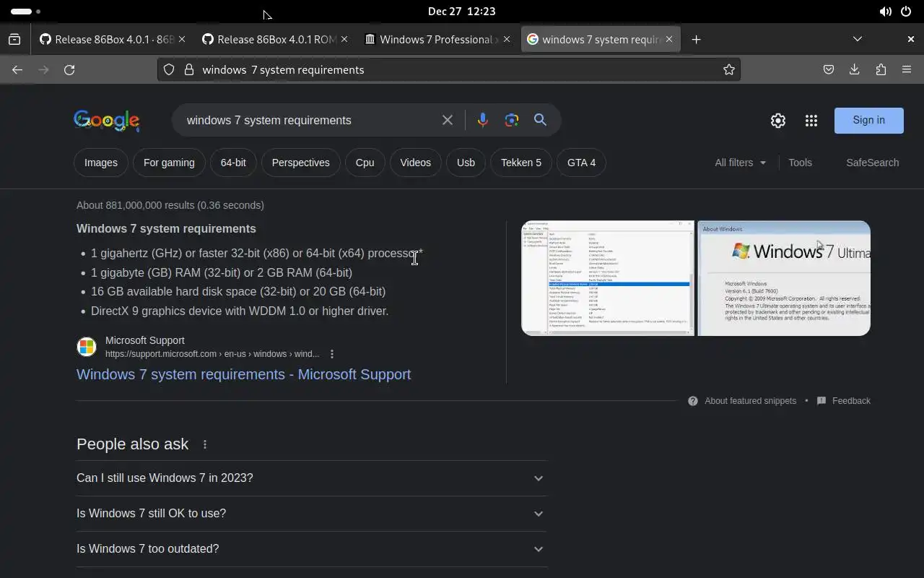Select the Usb filter chip
This screenshot has height=578, width=924.
click(x=466, y=163)
